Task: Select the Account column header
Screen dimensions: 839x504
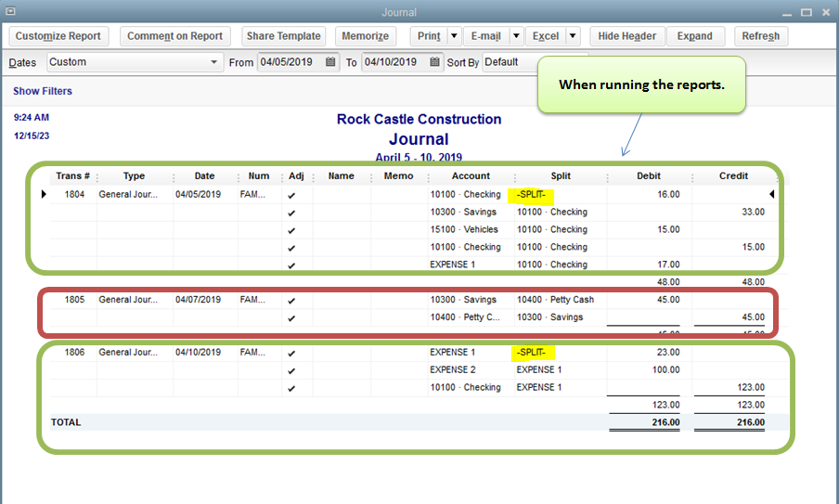Action: click(x=471, y=176)
